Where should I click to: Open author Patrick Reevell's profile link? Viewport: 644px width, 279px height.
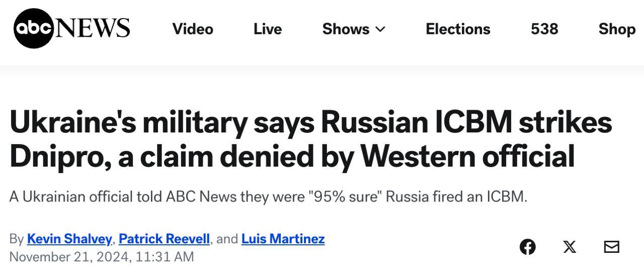tap(164, 238)
